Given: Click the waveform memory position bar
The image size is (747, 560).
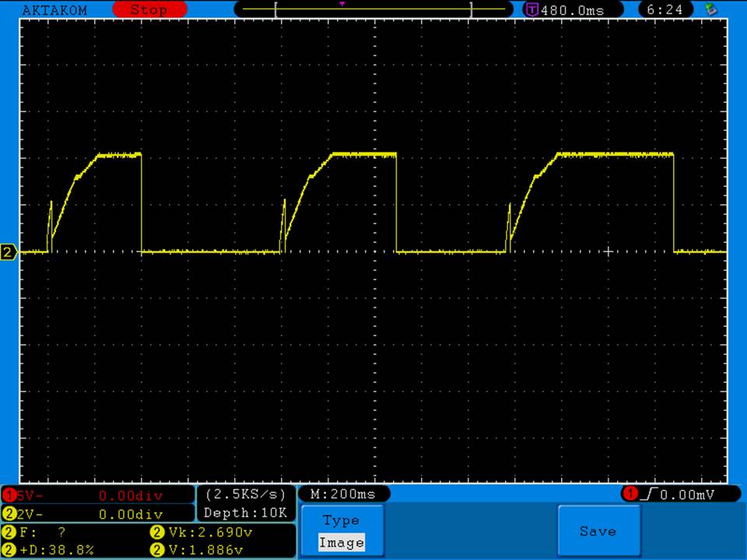Looking at the screenshot, I should click(x=373, y=10).
